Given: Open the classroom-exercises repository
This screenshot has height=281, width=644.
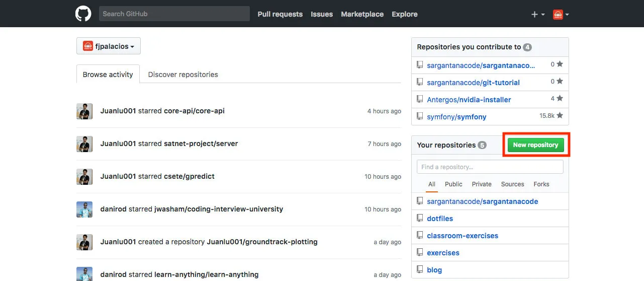Looking at the screenshot, I should pos(463,235).
